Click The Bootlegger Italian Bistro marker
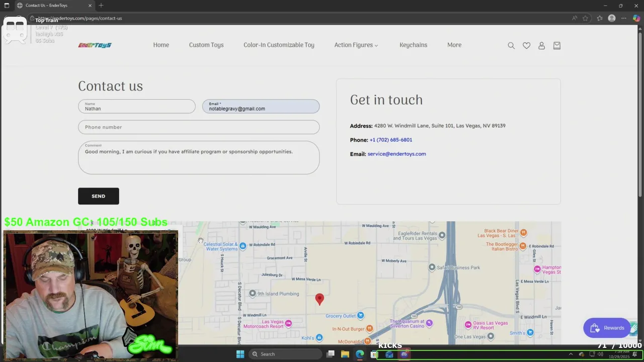 click(x=523, y=246)
